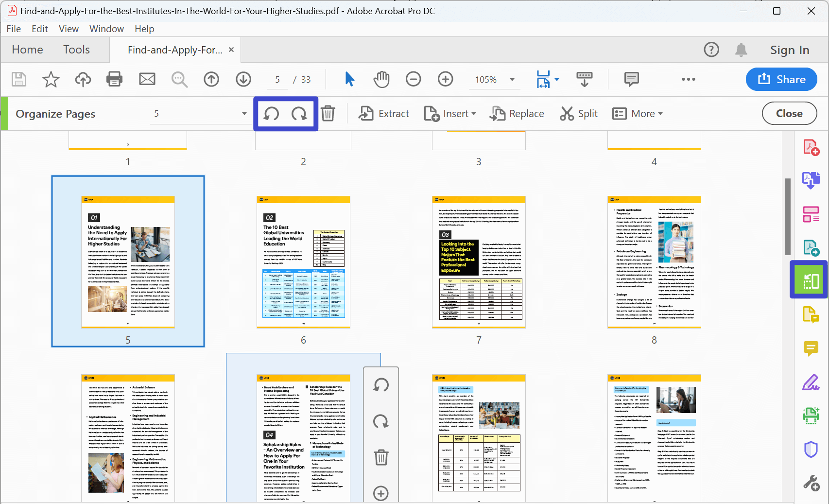Toggle the page fit view mode
The image size is (829, 504).
tap(544, 79)
